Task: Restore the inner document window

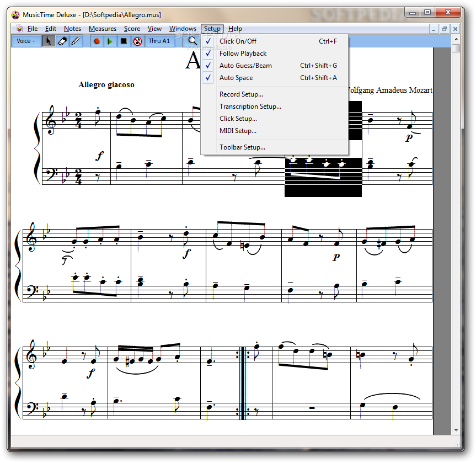Action: [x=445, y=29]
